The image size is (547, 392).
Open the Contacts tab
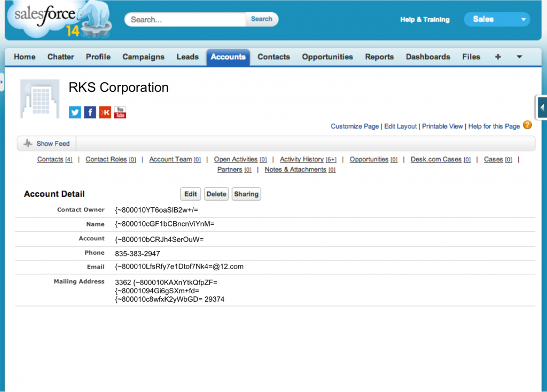pyautogui.click(x=273, y=57)
